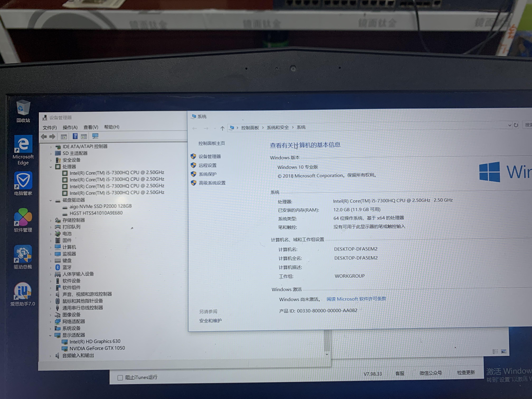
Task: Expand the 音频输入和输出 node
Action: (50, 356)
